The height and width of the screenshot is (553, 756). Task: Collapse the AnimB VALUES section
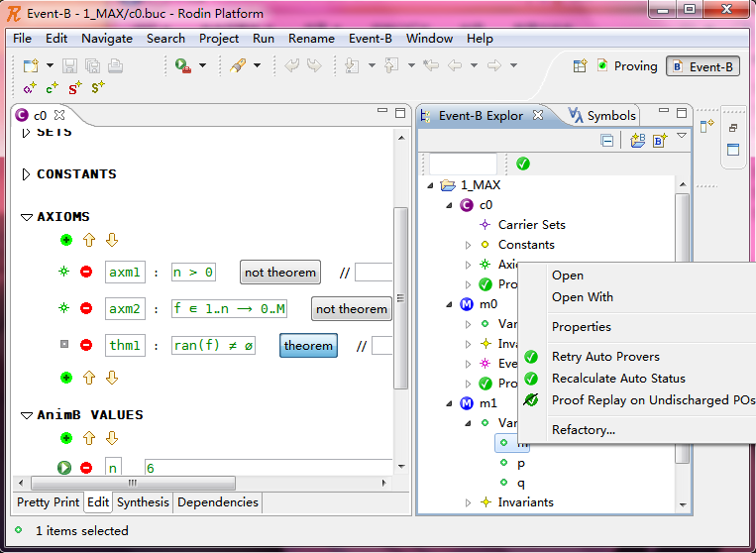pyautogui.click(x=27, y=415)
